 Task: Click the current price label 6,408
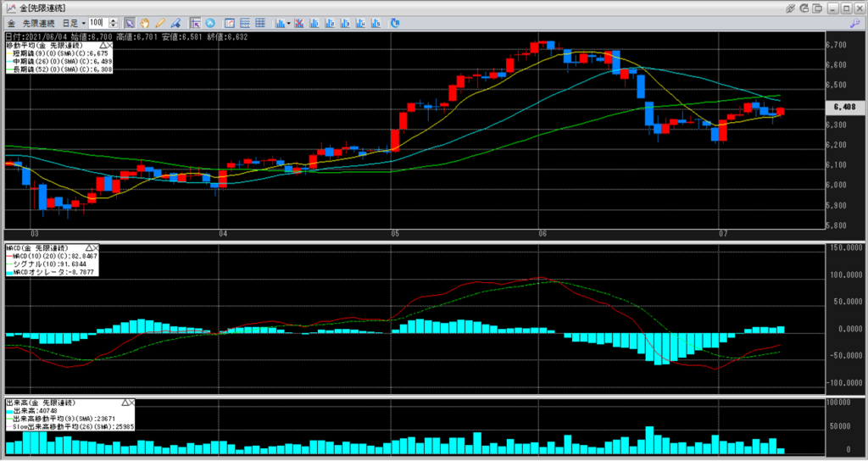point(845,108)
